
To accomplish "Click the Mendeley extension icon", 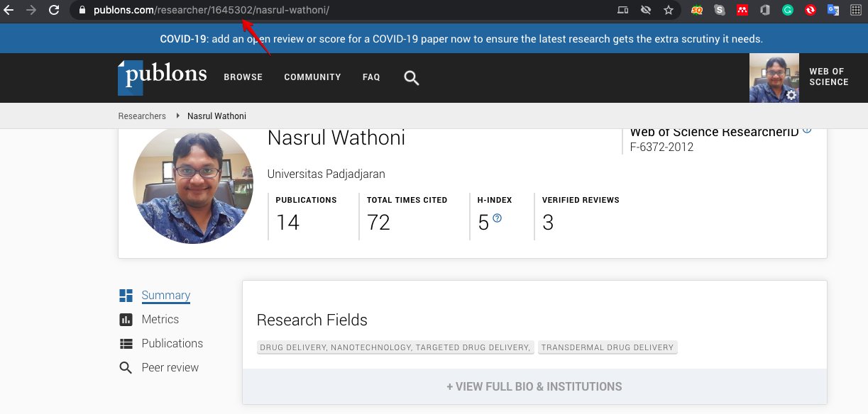I will tap(742, 11).
